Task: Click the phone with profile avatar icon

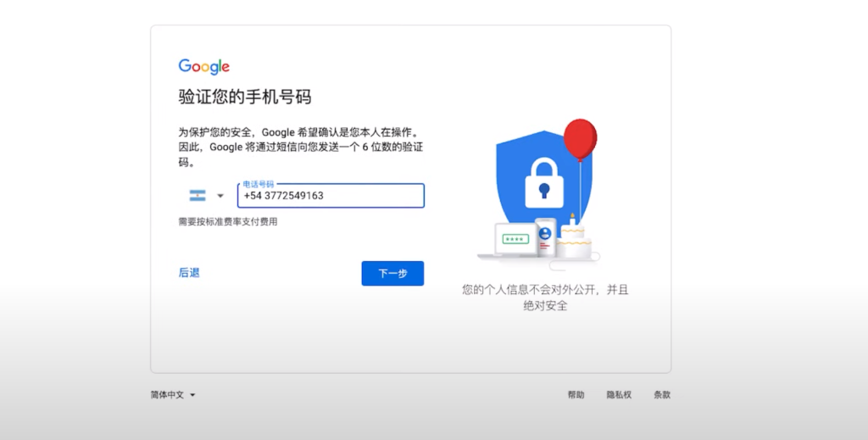Action: pos(545,237)
